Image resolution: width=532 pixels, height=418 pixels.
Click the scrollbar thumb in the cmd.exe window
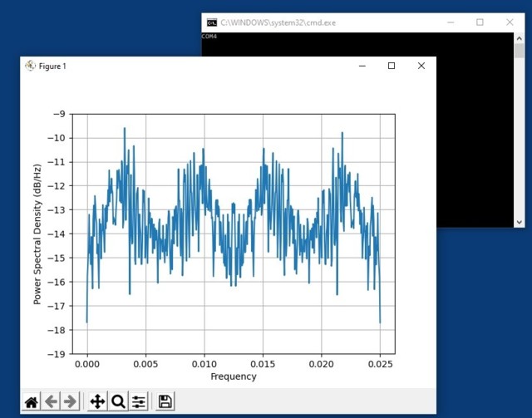[x=519, y=51]
